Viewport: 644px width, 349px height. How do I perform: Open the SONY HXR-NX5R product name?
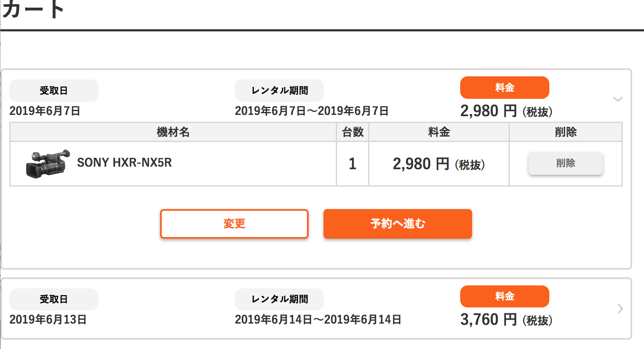(x=124, y=163)
